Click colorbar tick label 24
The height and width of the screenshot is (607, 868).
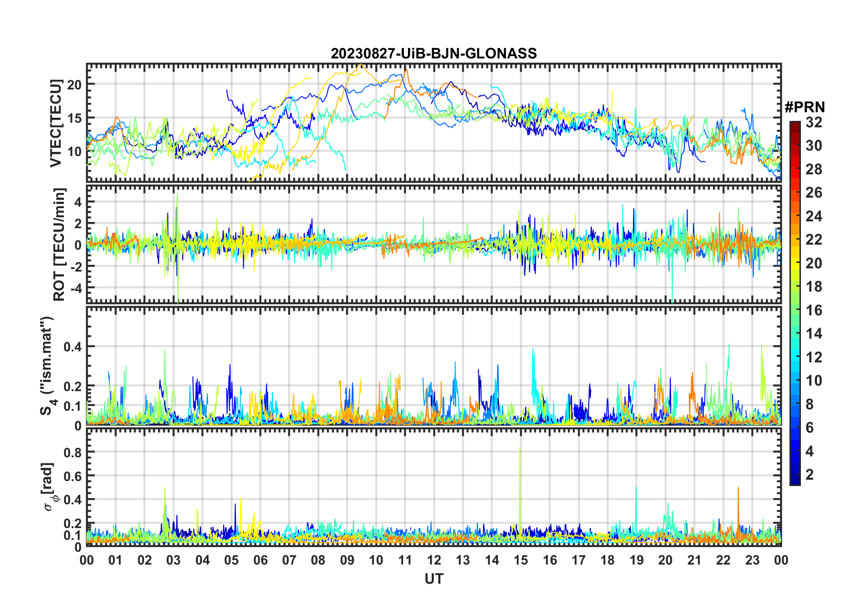point(814,216)
